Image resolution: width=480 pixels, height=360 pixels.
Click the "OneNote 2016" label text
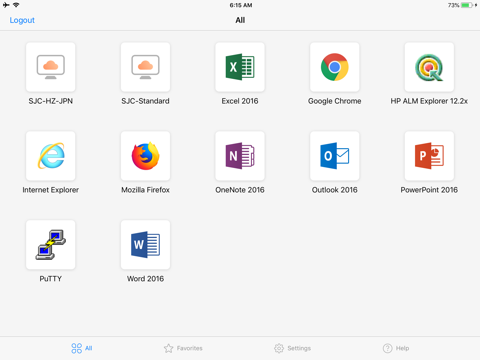click(x=240, y=190)
